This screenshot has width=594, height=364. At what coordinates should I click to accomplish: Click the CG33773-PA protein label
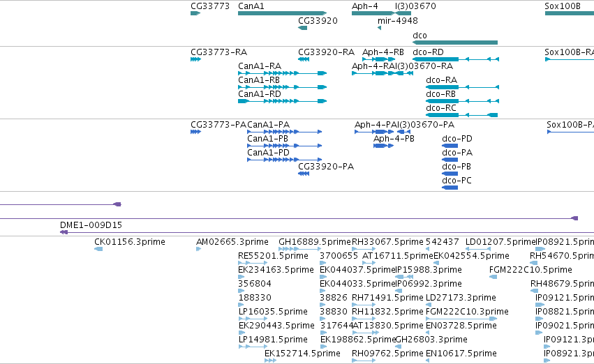(x=218, y=125)
